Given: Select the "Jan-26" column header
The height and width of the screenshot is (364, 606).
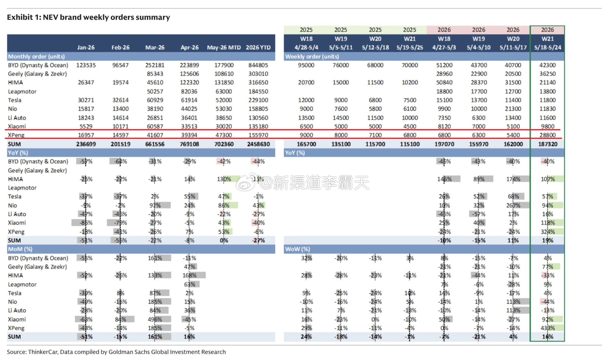Looking at the screenshot, I should pos(85,47).
